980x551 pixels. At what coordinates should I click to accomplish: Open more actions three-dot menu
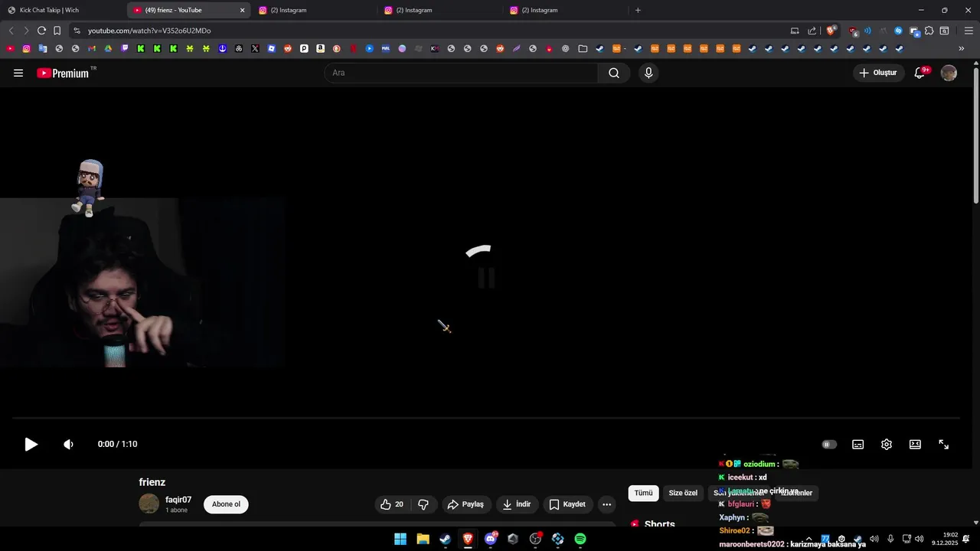click(607, 504)
